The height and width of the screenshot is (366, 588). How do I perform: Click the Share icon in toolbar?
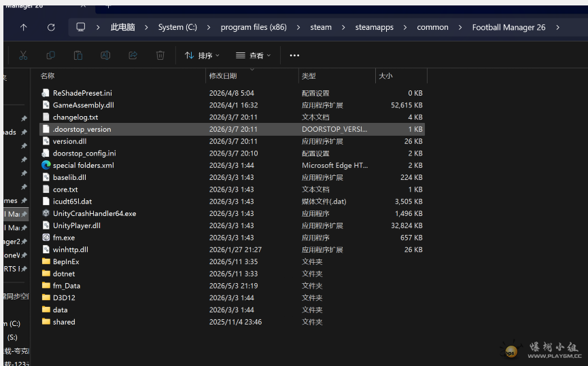(133, 56)
